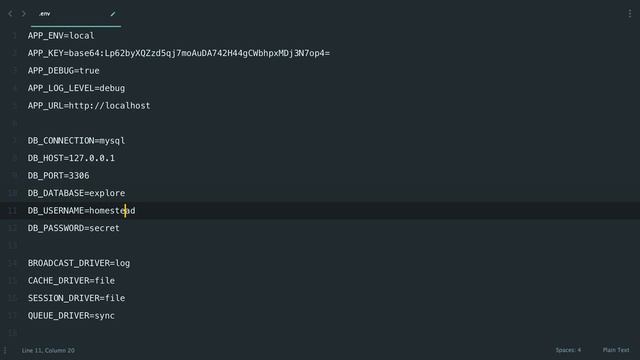This screenshot has width=640, height=360.
Task: Click gutter line number 17
Action: coord(12,316)
